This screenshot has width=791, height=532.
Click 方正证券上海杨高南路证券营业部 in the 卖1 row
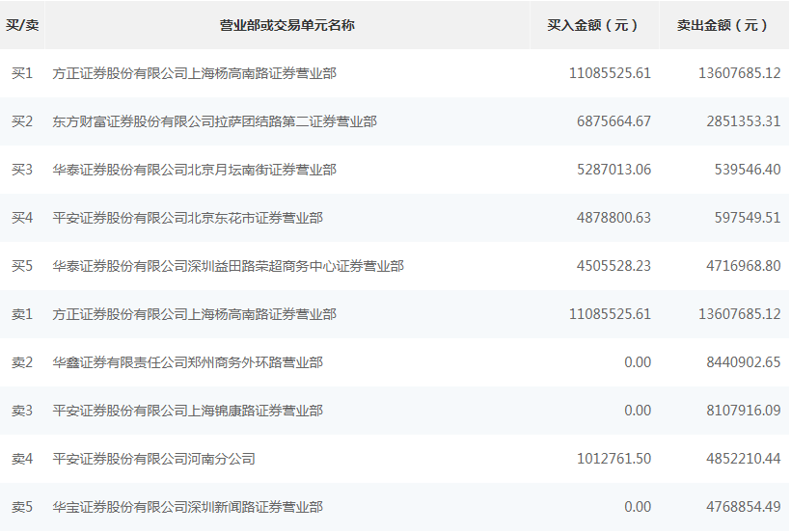pos(194,314)
